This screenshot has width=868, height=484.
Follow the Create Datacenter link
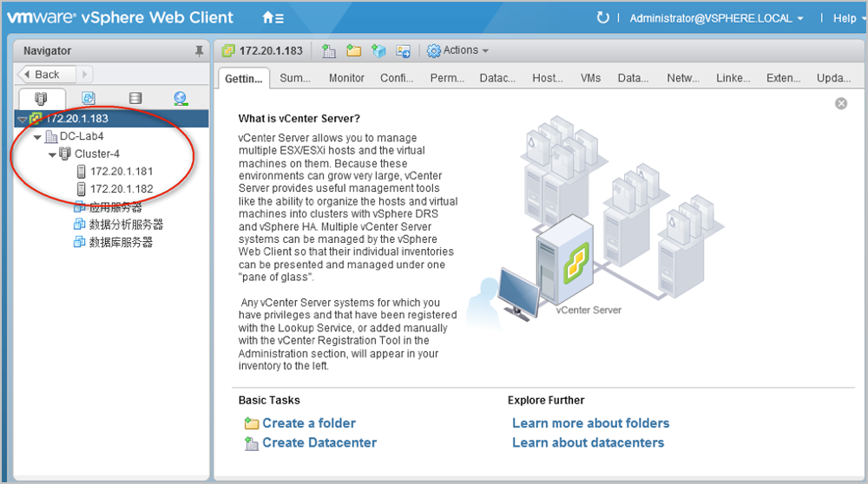tap(319, 442)
